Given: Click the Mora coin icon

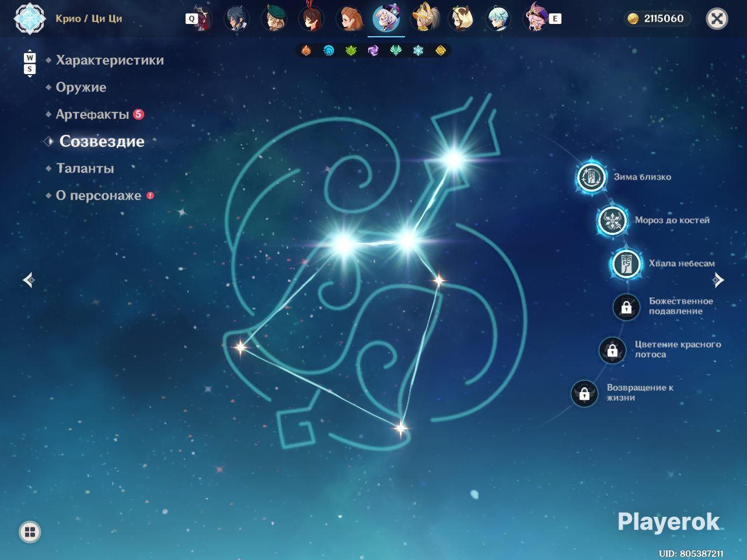Looking at the screenshot, I should (633, 19).
